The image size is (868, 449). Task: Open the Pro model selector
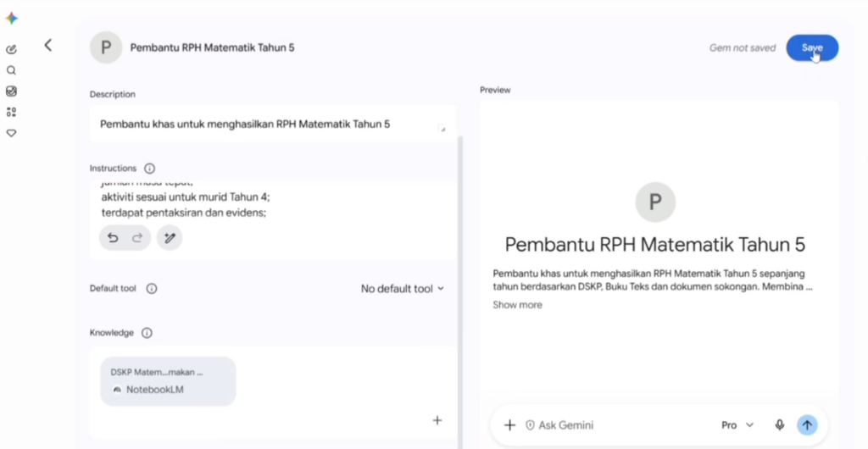click(x=737, y=425)
